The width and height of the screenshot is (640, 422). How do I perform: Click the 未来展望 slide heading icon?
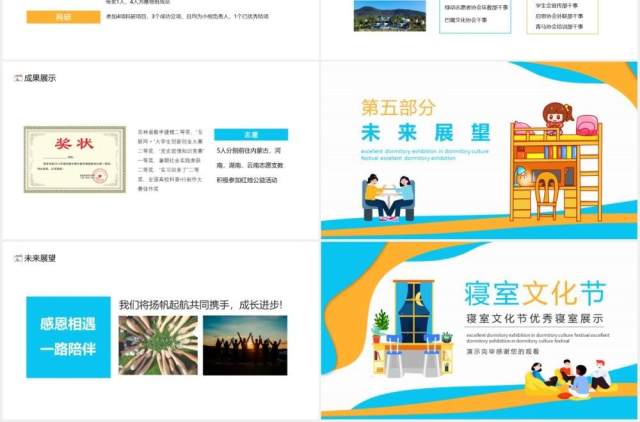[18, 258]
